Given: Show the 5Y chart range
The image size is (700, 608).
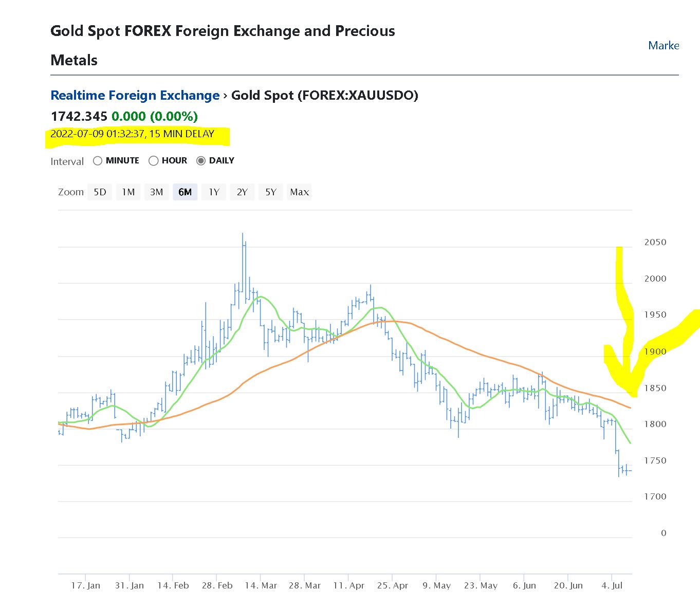Looking at the screenshot, I should click(271, 192).
